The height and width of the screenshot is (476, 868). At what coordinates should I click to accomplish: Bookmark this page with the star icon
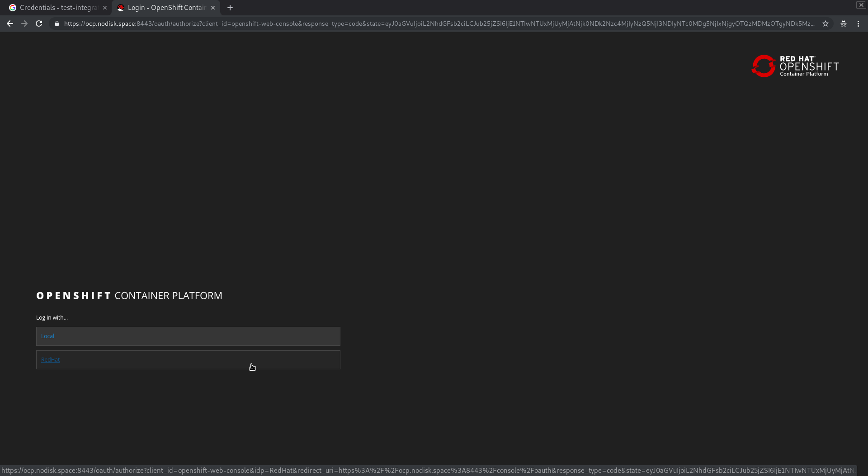coord(826,24)
